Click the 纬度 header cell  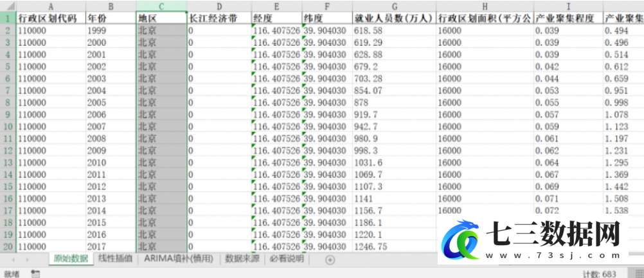pyautogui.click(x=327, y=19)
